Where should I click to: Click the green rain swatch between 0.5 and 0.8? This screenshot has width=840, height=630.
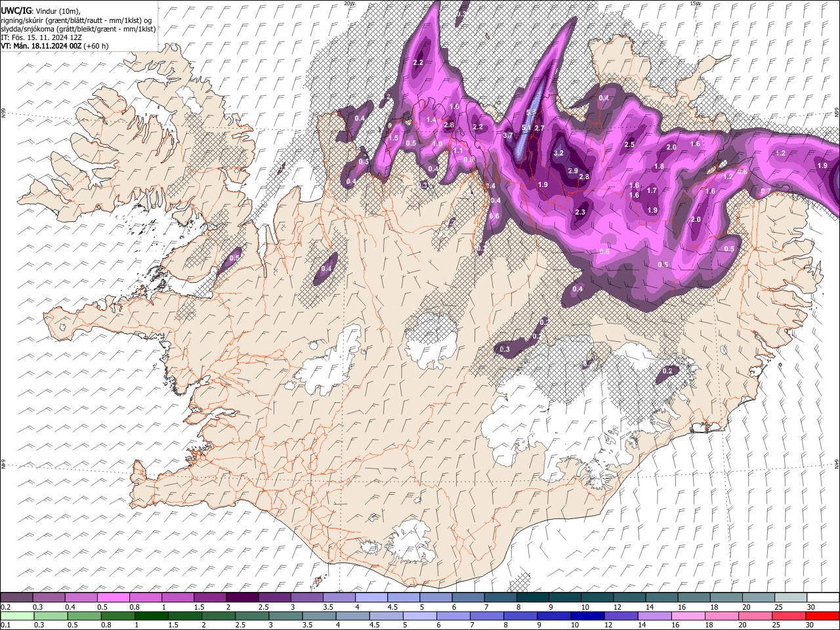point(85,616)
